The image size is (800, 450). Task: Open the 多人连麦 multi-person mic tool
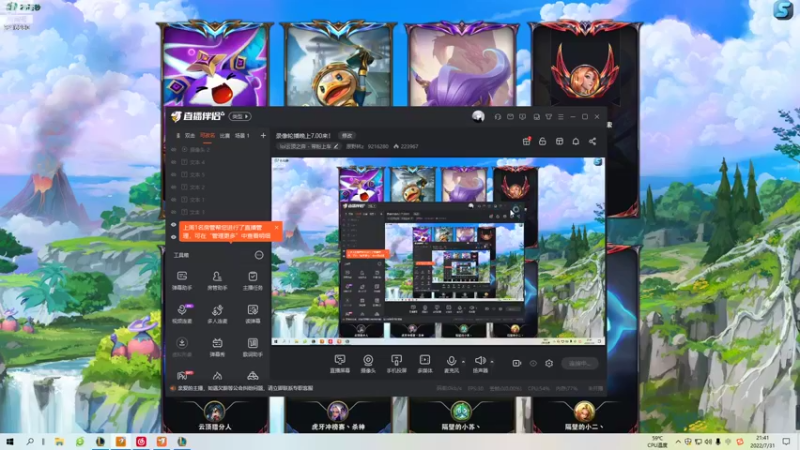pyautogui.click(x=217, y=314)
